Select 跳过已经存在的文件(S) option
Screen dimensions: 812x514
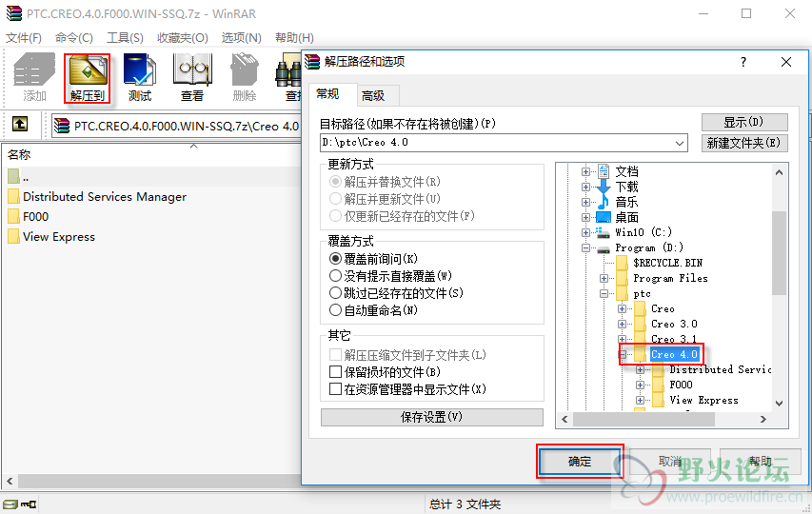click(x=336, y=293)
